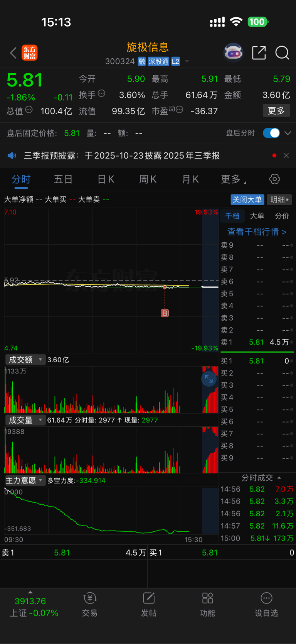
Task: Tap the B buy marker on chart
Action: click(x=165, y=313)
